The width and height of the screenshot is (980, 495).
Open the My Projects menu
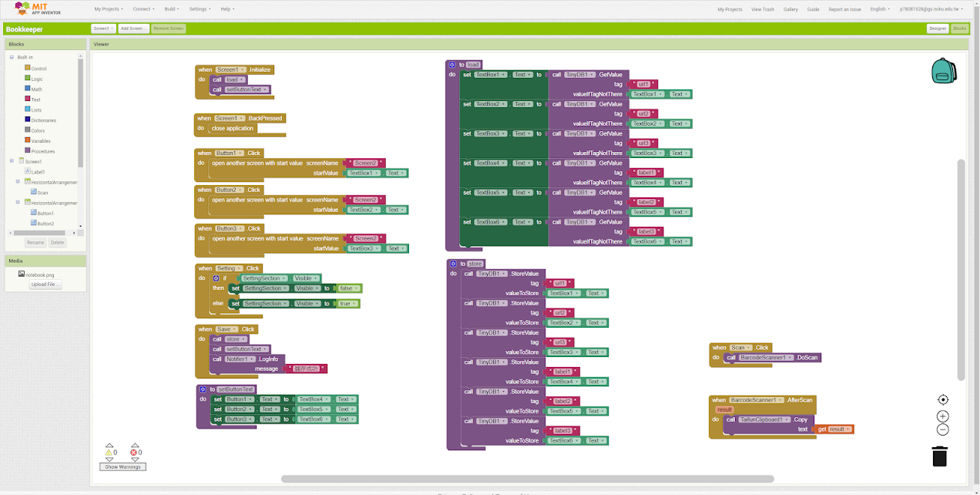[109, 9]
